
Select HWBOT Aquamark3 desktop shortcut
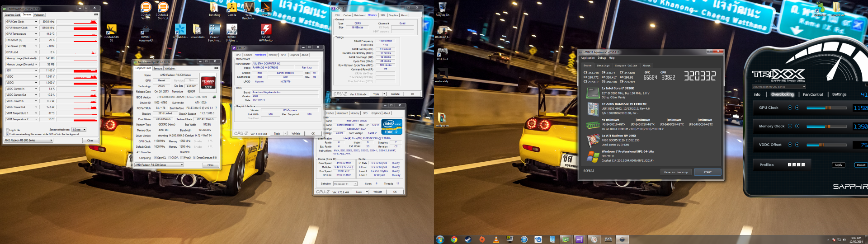(146, 33)
